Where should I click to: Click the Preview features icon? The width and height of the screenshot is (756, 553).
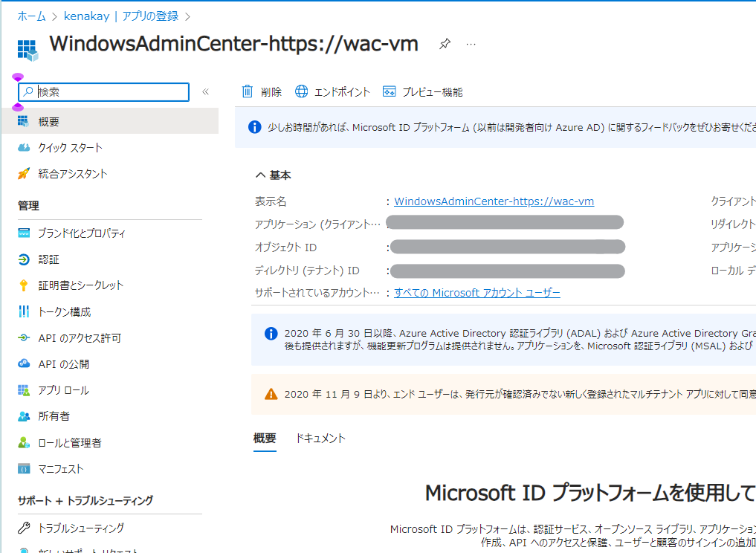389,91
